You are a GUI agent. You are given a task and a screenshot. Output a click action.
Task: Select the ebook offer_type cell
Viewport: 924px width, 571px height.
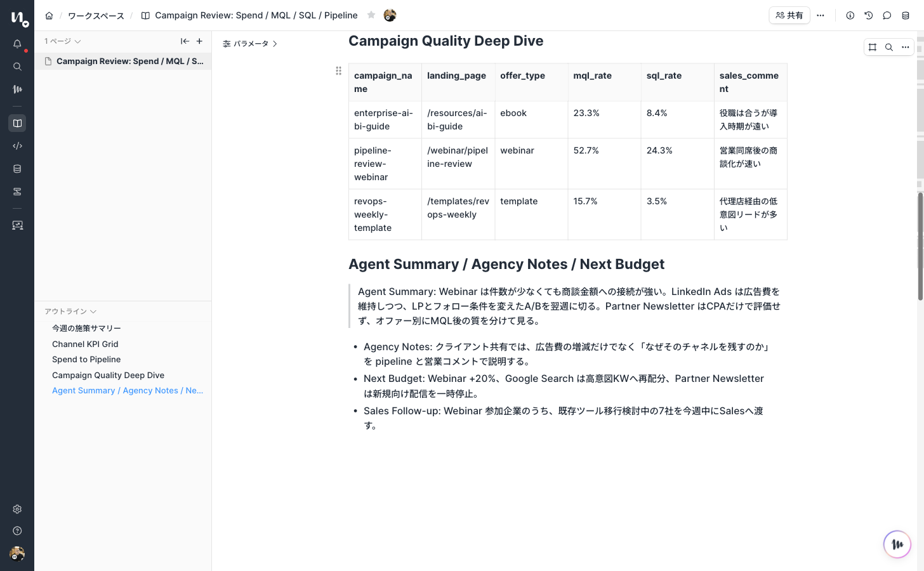[531, 120]
